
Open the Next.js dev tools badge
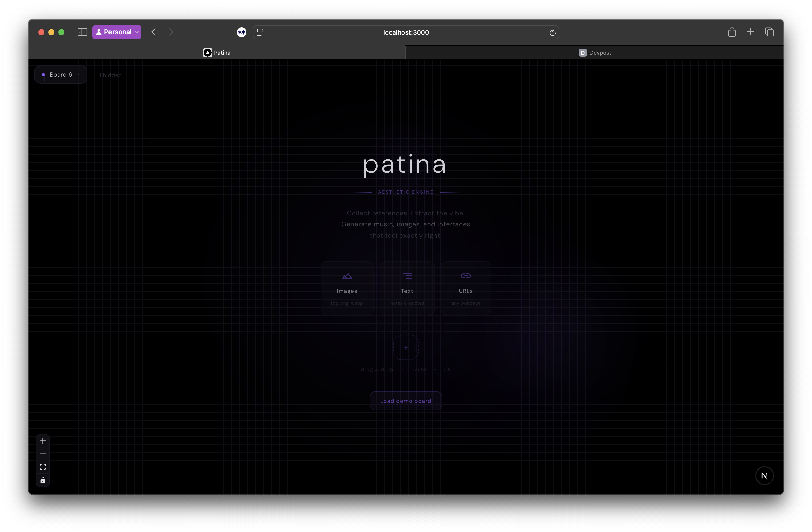[x=764, y=476]
